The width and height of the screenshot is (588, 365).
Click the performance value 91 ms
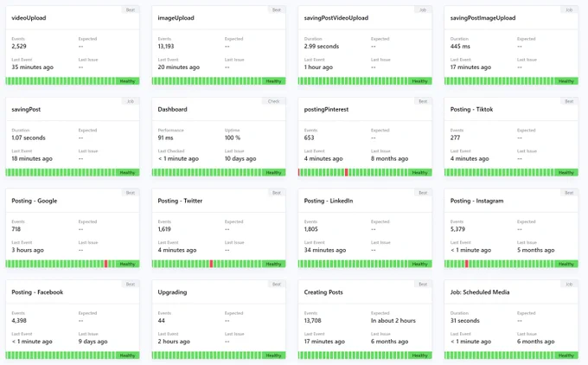165,138
